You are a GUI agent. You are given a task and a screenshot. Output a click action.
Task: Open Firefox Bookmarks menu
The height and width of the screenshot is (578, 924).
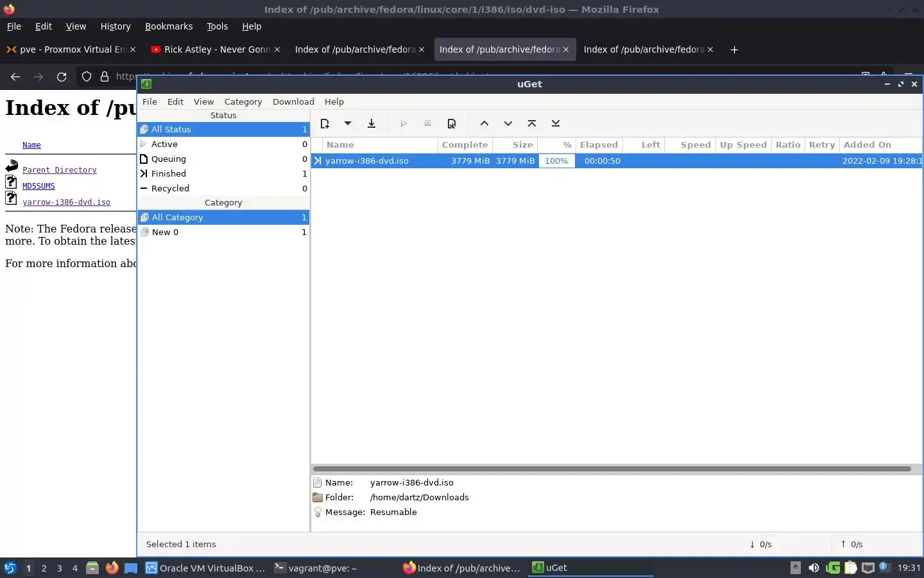pos(169,26)
